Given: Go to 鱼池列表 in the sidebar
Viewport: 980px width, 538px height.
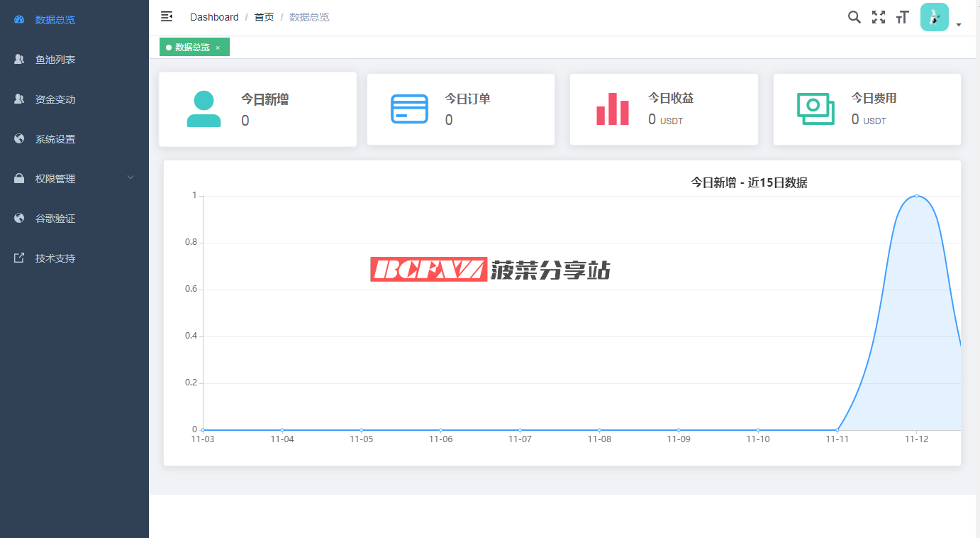Looking at the screenshot, I should coord(55,60).
